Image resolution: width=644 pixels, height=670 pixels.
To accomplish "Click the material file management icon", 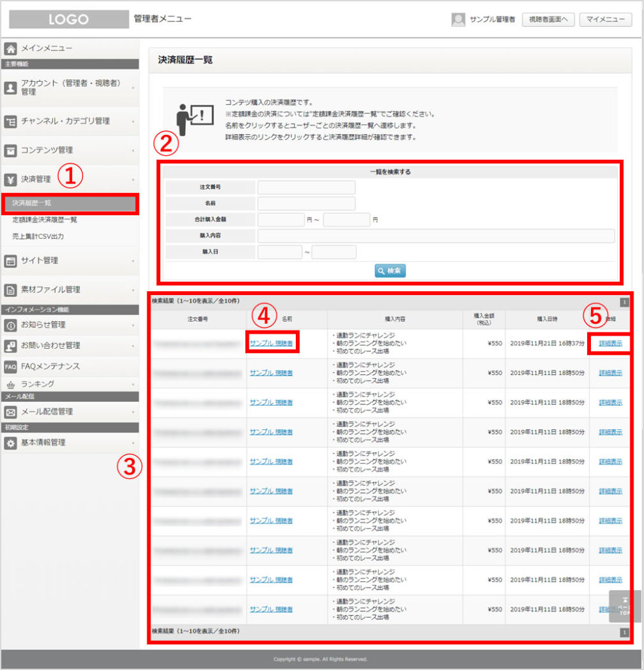I will [x=10, y=290].
